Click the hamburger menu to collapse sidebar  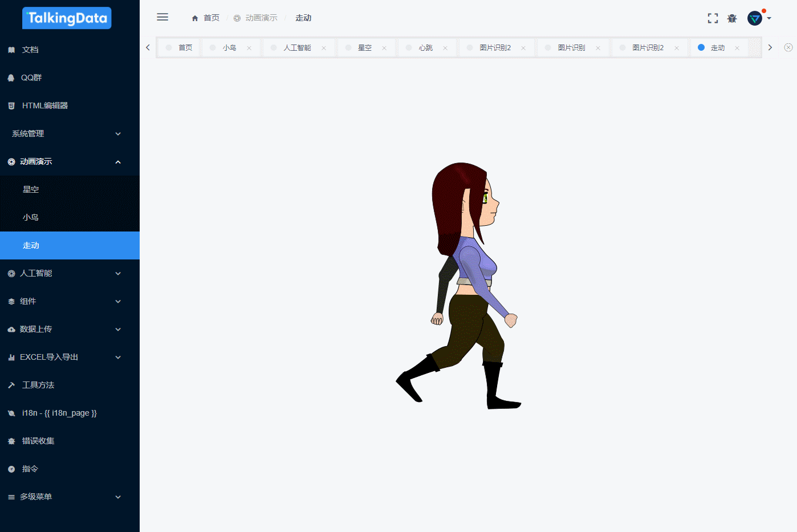tap(162, 17)
